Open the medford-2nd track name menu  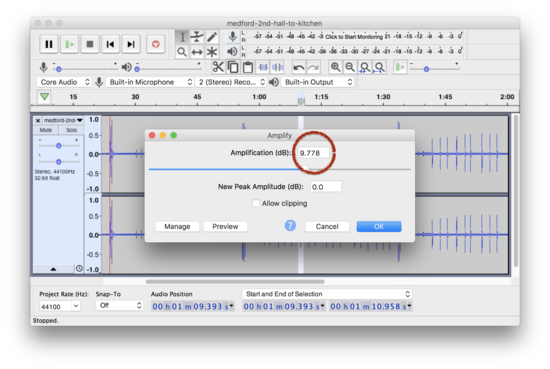pyautogui.click(x=63, y=120)
